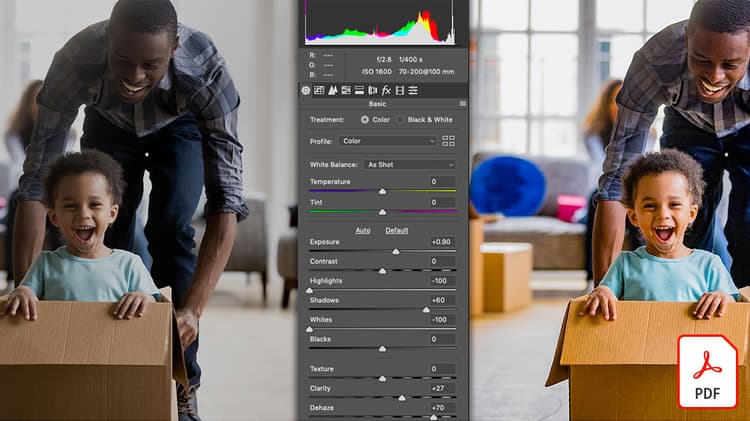Viewport: 750px width, 421px height.
Task: Click the "70-200@100 mm" lens text
Action: (426, 72)
